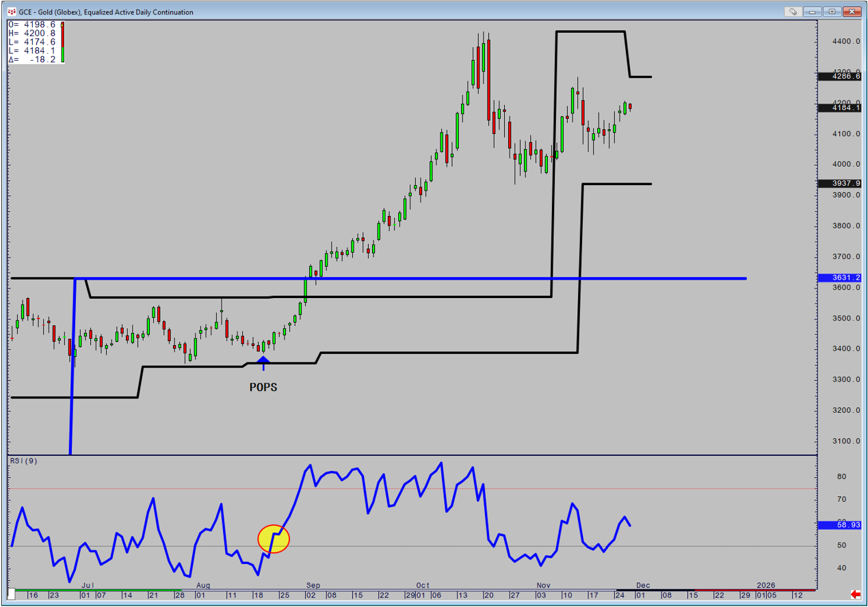Click the white box at time axis start
This screenshot has height=607, width=868.
[x=12, y=593]
